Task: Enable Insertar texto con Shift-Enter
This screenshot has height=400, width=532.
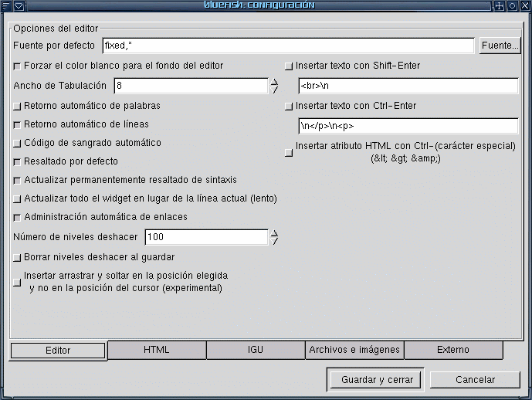Action: [289, 66]
